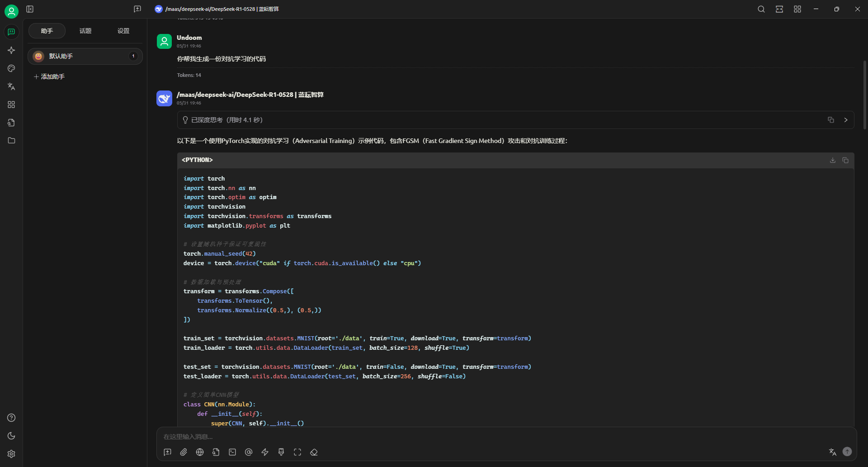Download the Python code block

click(833, 160)
